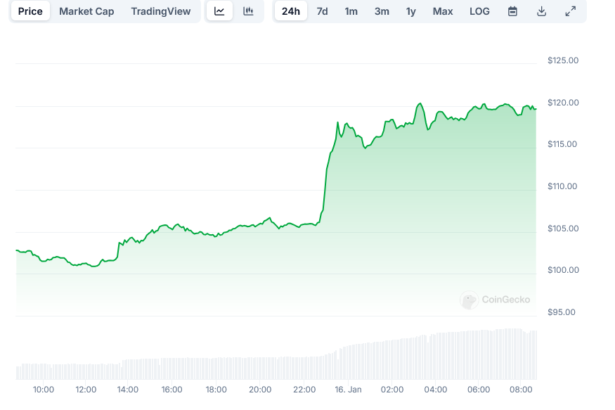Image resolution: width=615 pixels, height=410 pixels.
Task: Select the 24h time range
Action: 290,11
